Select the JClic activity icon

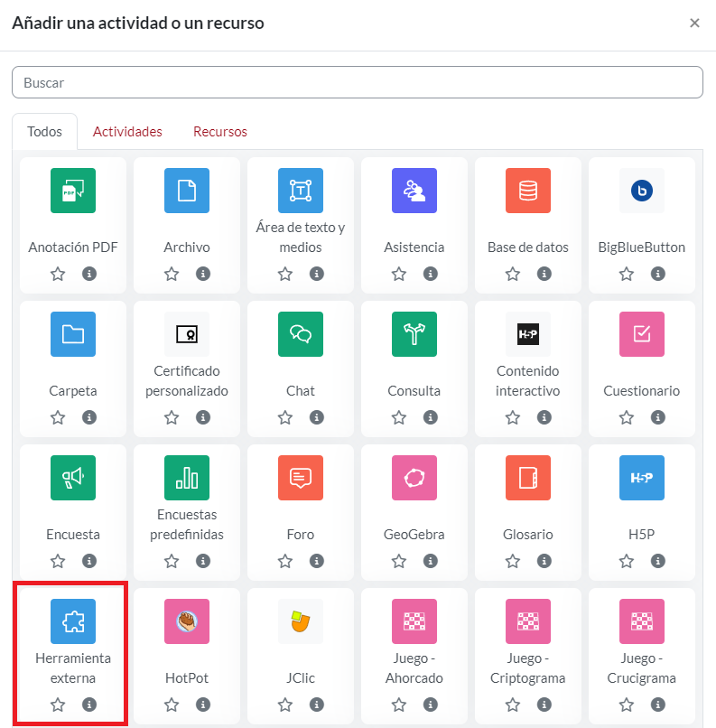point(301,621)
